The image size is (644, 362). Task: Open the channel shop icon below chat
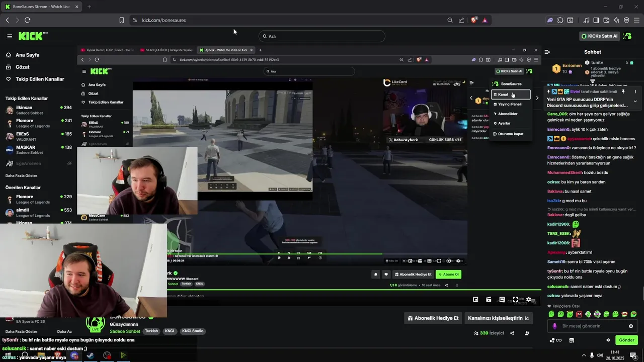pos(572,340)
